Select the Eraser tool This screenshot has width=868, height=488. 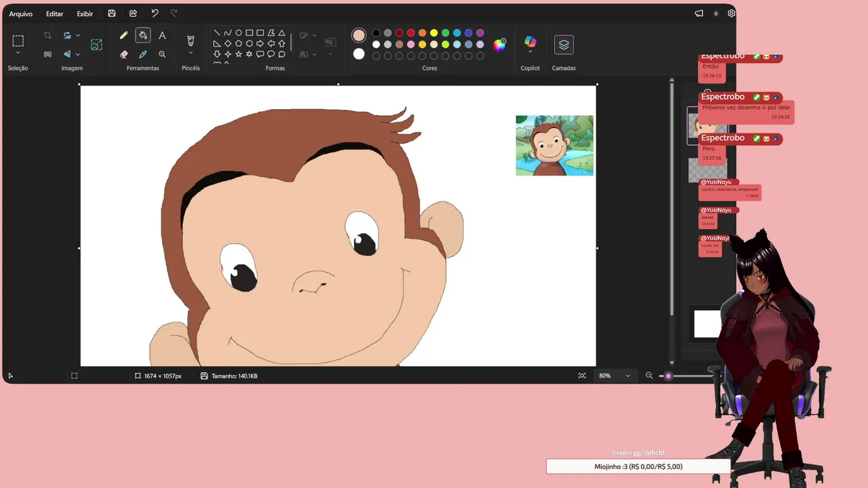click(x=123, y=54)
